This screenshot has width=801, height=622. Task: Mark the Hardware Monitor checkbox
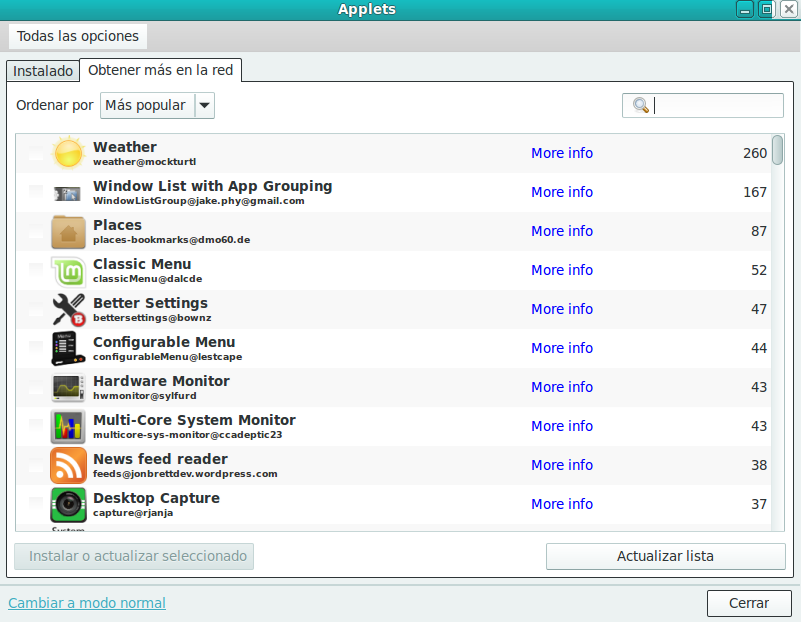36,387
